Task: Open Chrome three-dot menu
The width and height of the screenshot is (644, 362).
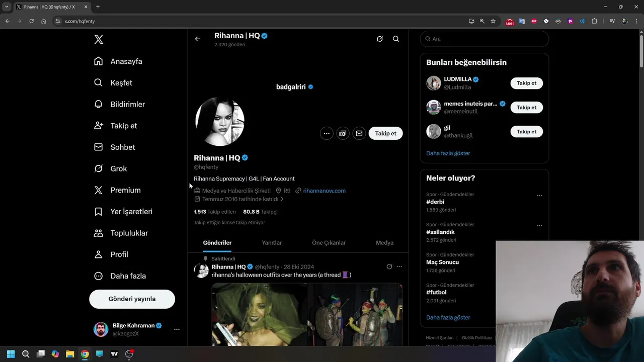Action: pyautogui.click(x=637, y=21)
